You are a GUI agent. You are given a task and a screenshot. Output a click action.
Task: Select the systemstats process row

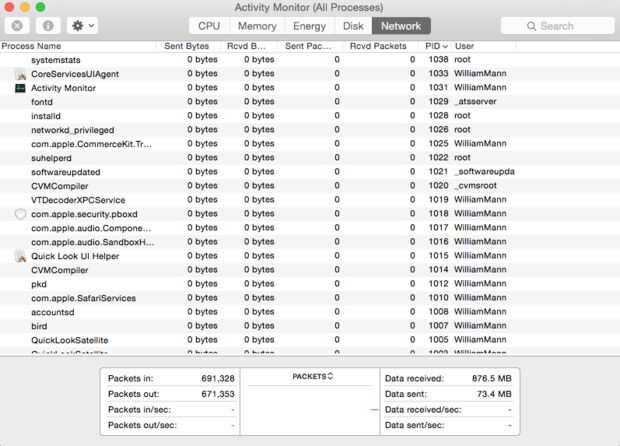pyautogui.click(x=310, y=60)
